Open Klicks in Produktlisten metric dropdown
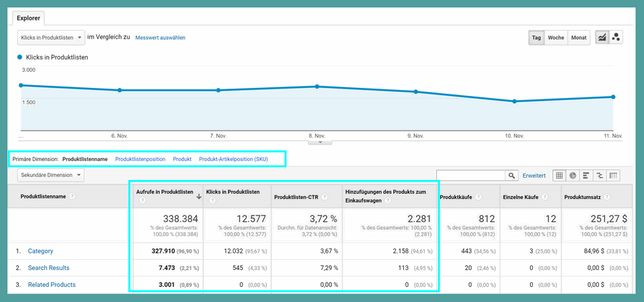Image resolution: width=644 pixels, height=302 pixels. 51,38
